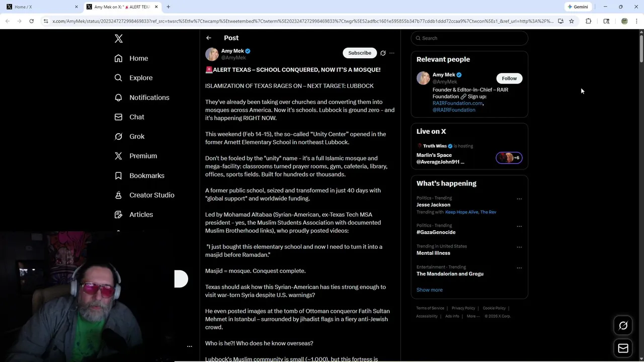Join Marlin's Space live listeners bubble

click(509, 158)
